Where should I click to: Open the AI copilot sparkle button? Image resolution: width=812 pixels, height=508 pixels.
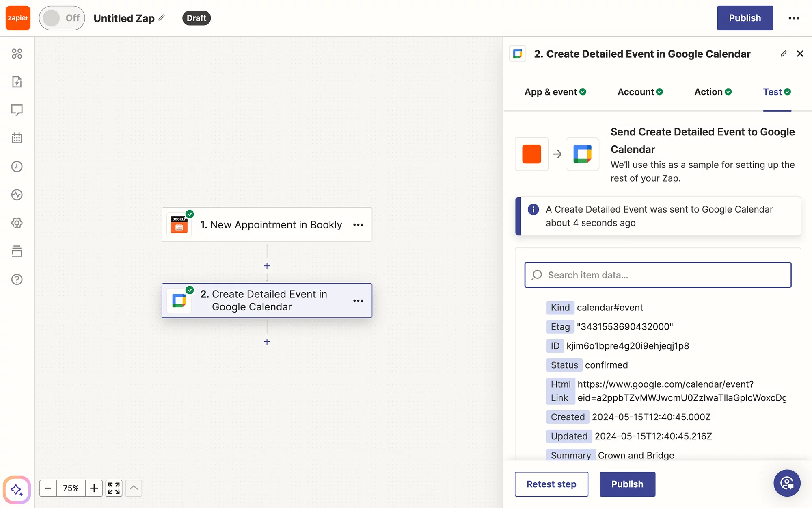click(17, 489)
